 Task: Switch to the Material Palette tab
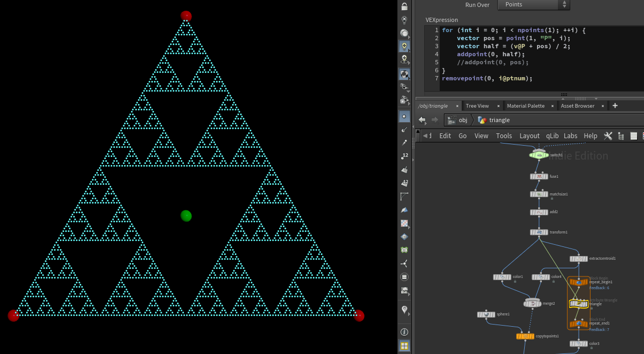pyautogui.click(x=525, y=106)
